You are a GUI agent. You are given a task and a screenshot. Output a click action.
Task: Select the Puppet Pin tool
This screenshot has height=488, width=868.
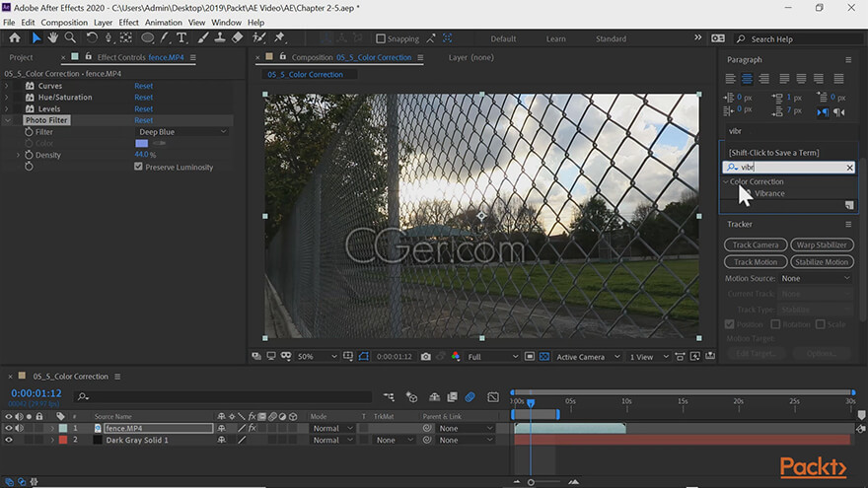tap(279, 38)
